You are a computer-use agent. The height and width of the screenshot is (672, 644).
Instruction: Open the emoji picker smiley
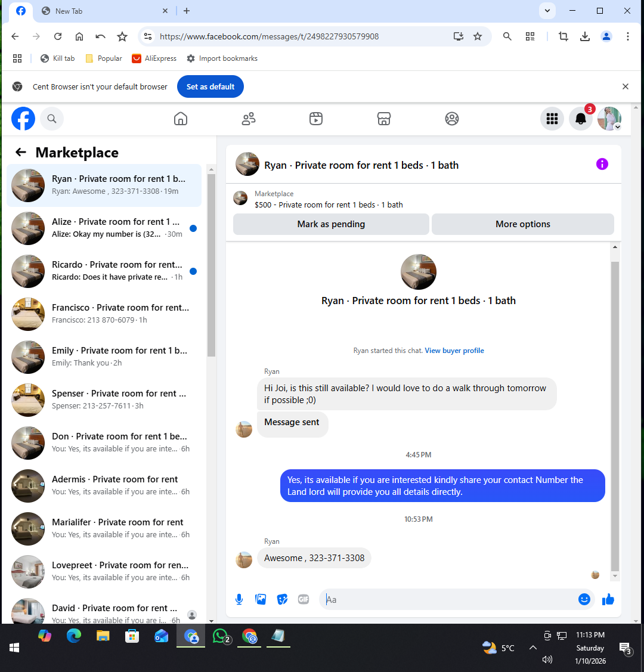(x=584, y=599)
